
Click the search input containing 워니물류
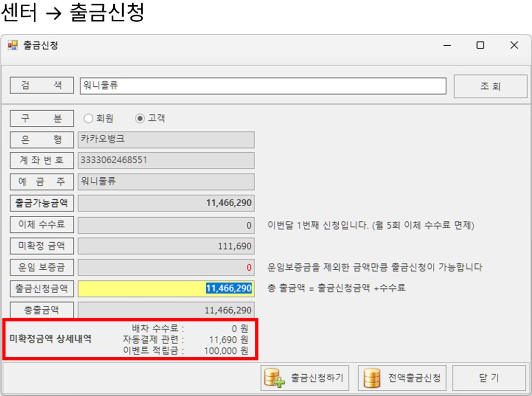click(262, 86)
